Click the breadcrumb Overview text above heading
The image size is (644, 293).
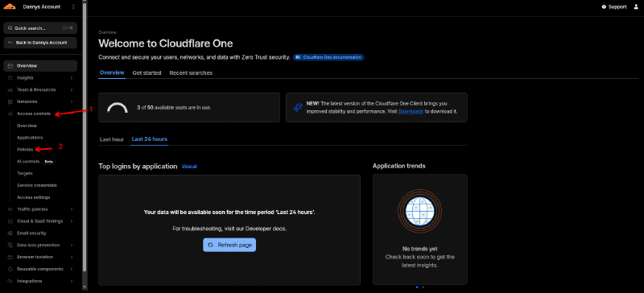pyautogui.click(x=107, y=31)
